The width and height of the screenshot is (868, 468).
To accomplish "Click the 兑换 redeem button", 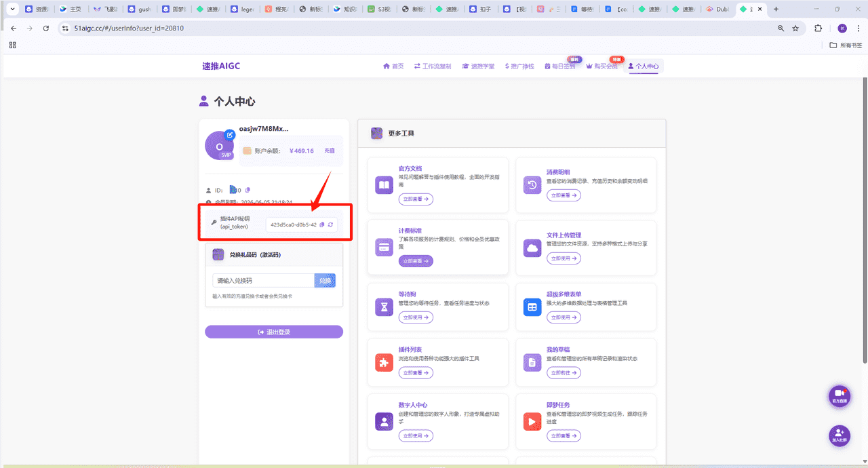I will [325, 280].
